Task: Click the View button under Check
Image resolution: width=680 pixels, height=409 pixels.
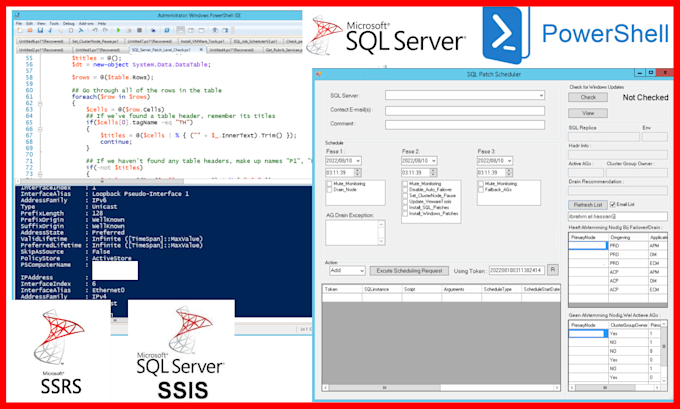Action: 588,113
